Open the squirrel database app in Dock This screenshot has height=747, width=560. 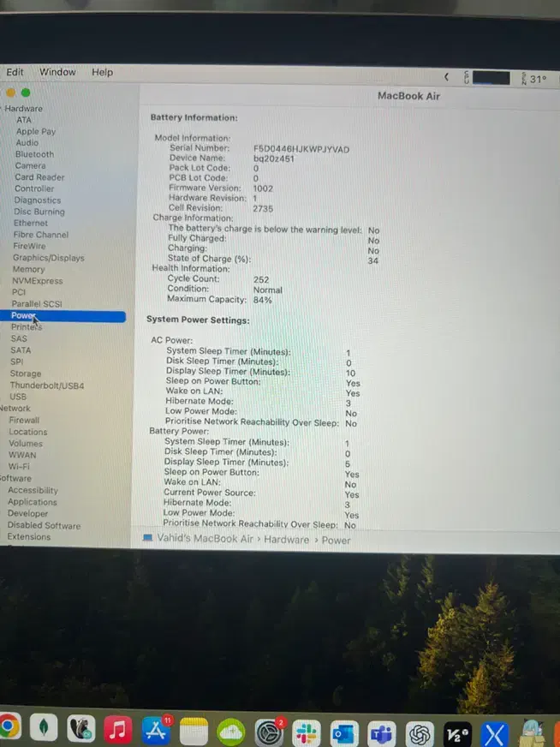pyautogui.click(x=80, y=728)
